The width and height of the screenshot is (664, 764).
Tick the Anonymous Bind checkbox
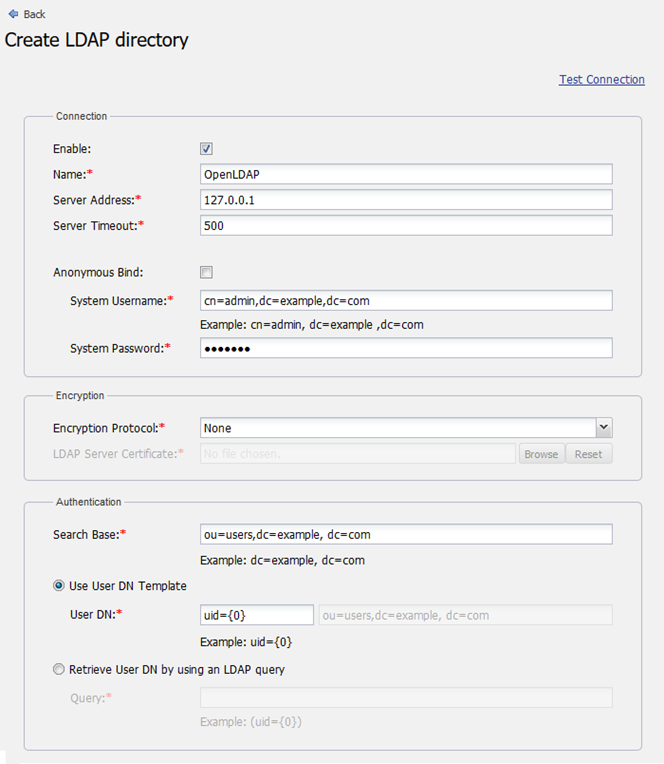click(x=206, y=272)
